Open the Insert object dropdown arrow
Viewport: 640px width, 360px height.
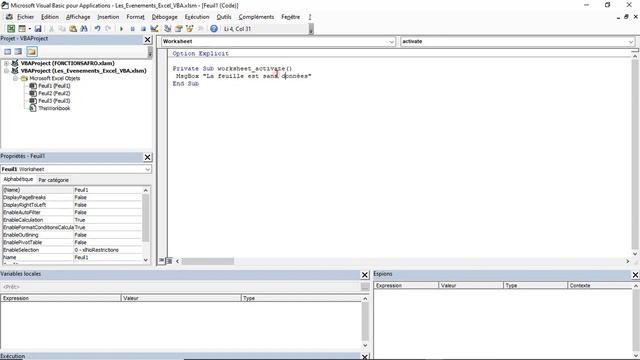(x=29, y=29)
